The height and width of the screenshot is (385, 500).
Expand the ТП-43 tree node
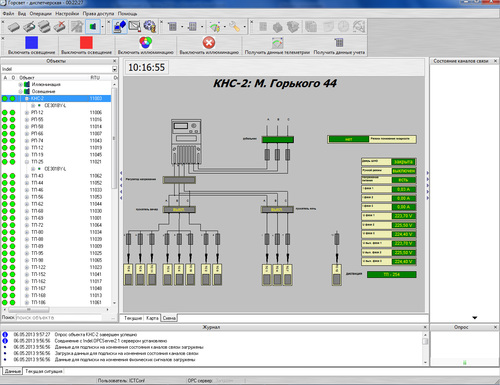coord(27,176)
